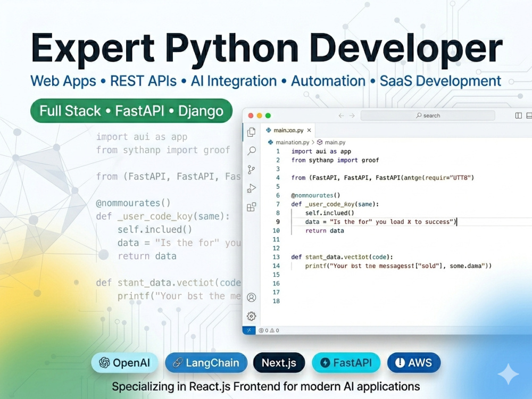Select the main.py editor tab
Screen dimensions: 532x399
[x=288, y=130]
